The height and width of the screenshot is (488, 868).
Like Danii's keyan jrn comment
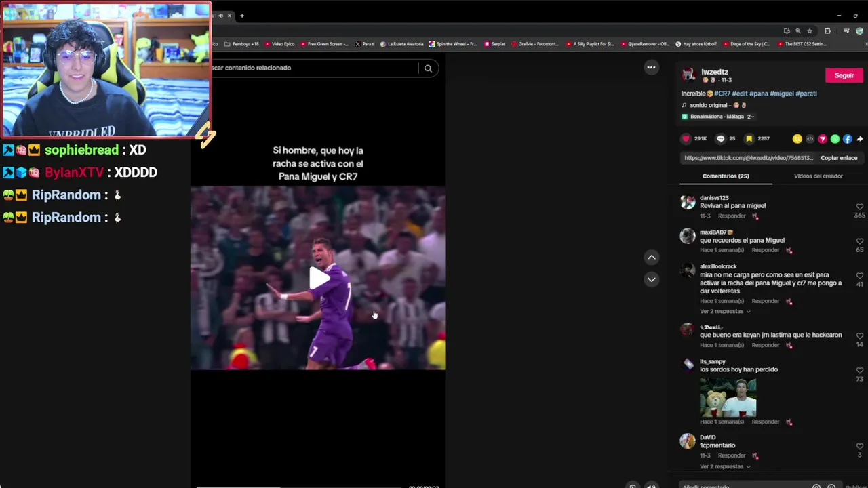point(860,336)
